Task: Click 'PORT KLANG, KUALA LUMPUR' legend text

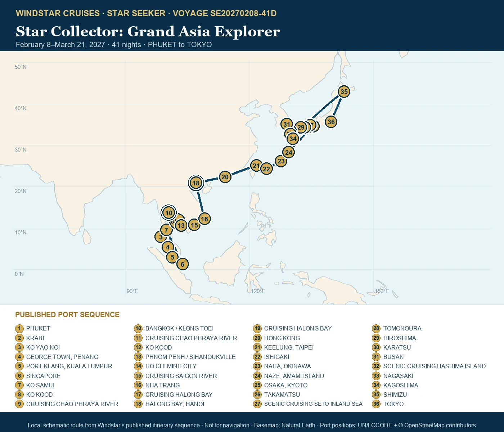Action: 69,366
